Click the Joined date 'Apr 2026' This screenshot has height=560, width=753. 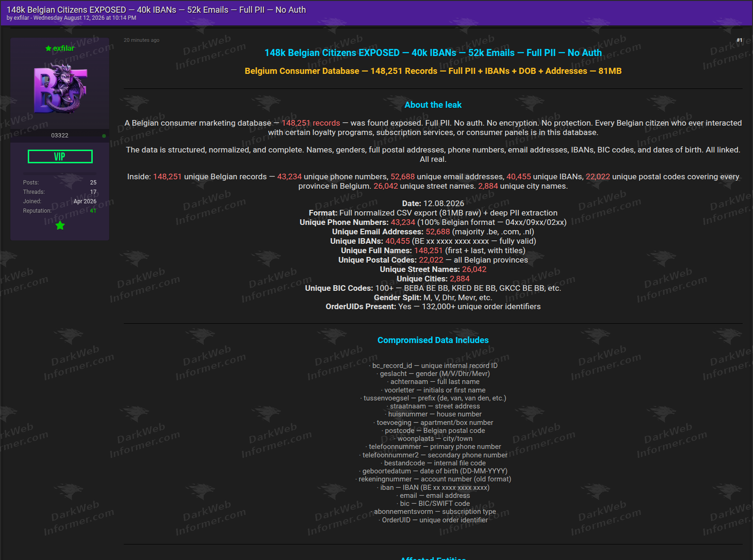point(85,201)
